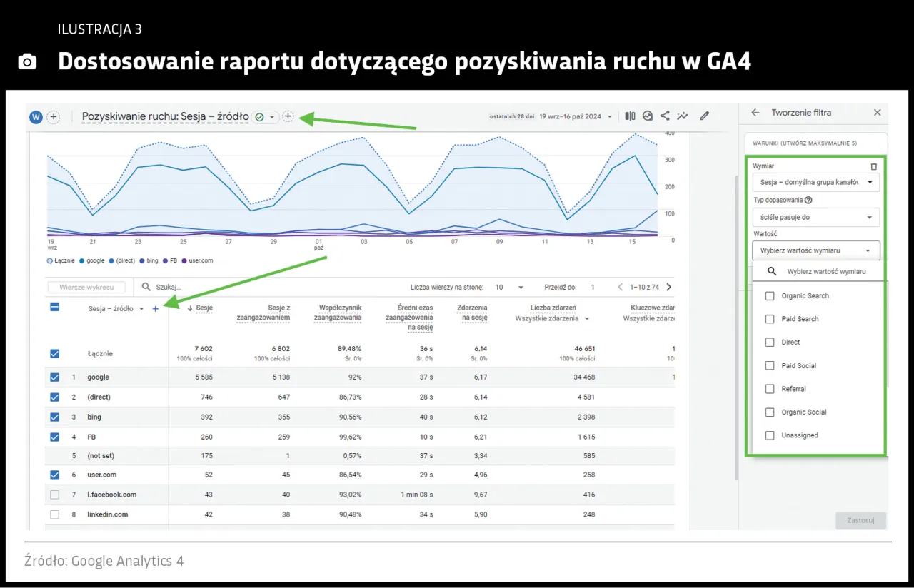Click the back arrow in Tworzenie filtra panel

click(x=755, y=113)
